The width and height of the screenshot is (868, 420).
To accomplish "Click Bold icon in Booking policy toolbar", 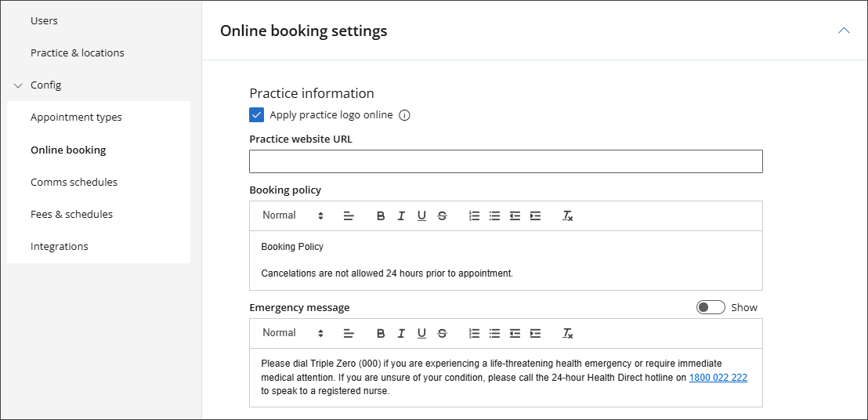I will click(381, 216).
